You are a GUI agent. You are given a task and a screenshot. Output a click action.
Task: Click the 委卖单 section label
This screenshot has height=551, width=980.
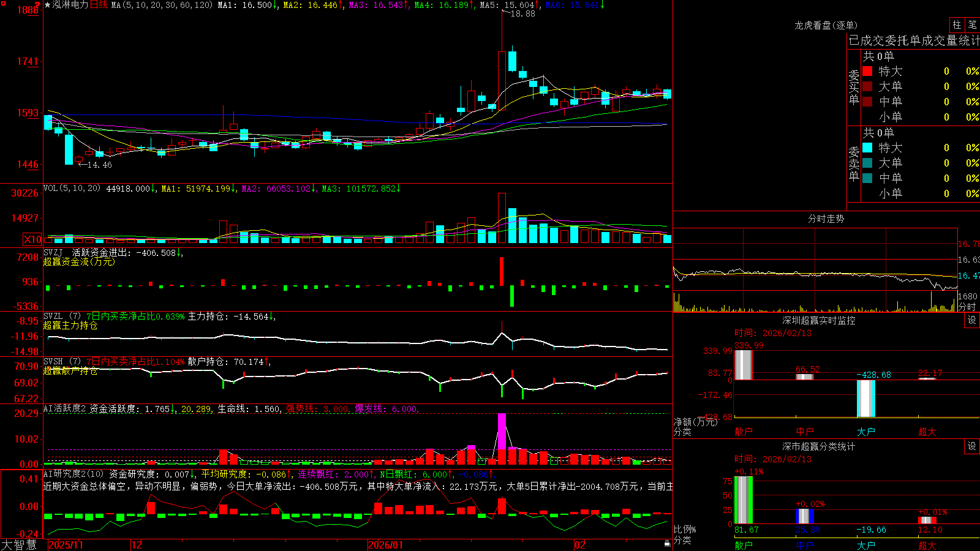[854, 163]
